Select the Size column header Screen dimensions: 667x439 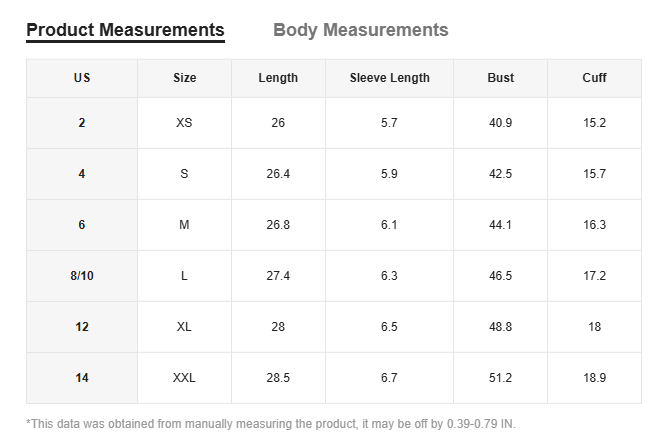(x=184, y=78)
